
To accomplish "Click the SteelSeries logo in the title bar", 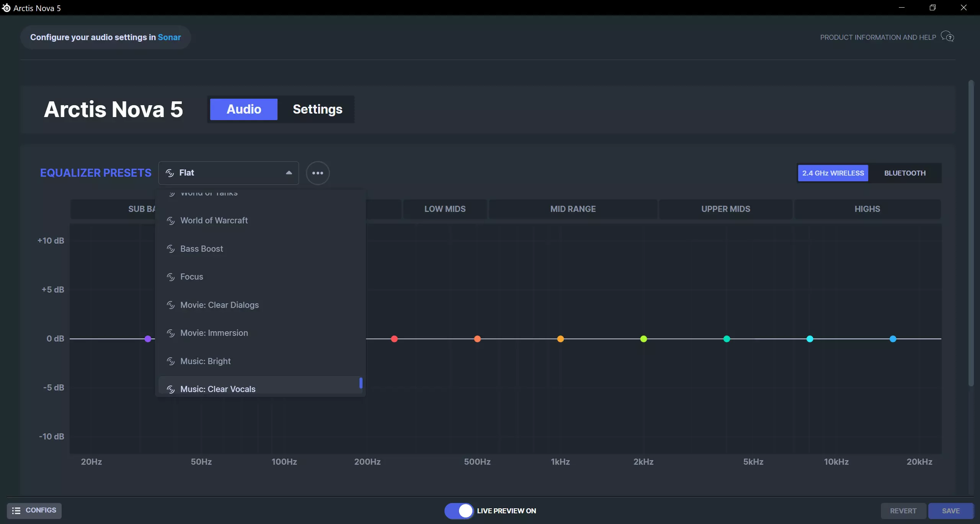I will [6, 8].
